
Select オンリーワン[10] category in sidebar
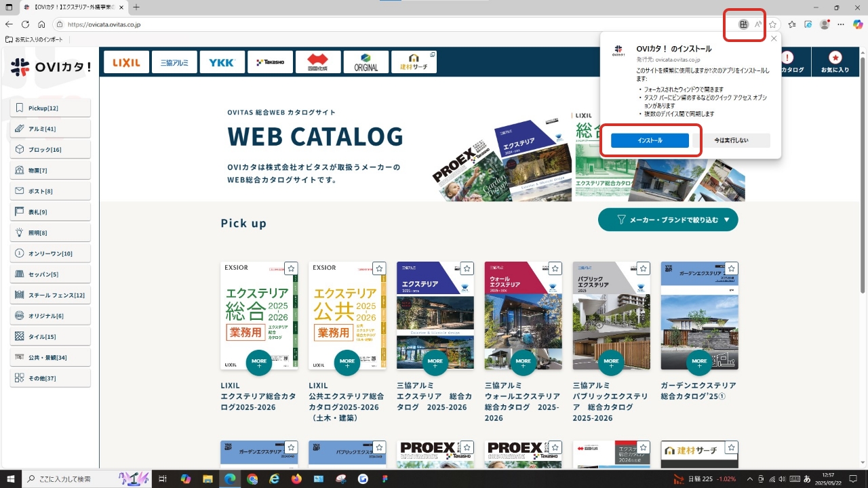[50, 253]
